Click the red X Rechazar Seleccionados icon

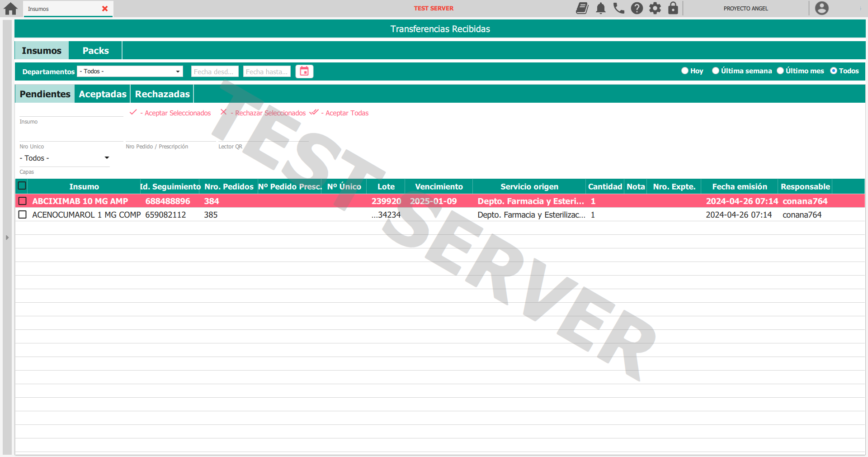click(x=223, y=112)
